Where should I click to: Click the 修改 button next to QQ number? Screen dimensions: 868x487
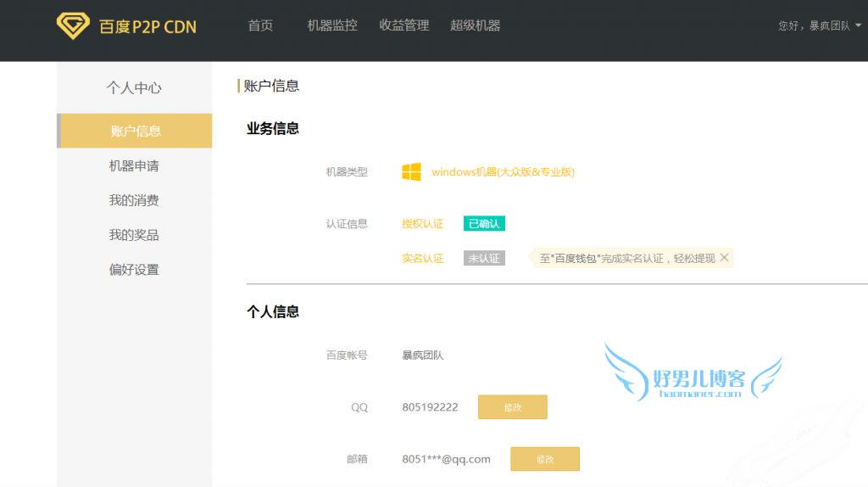tap(513, 407)
